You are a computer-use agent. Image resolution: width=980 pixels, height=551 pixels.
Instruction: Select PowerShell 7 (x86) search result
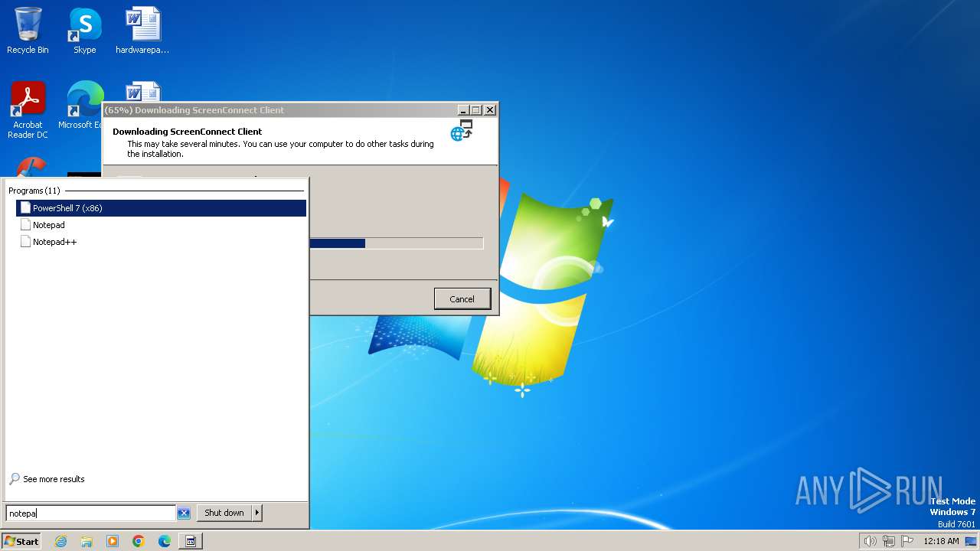[x=161, y=208]
